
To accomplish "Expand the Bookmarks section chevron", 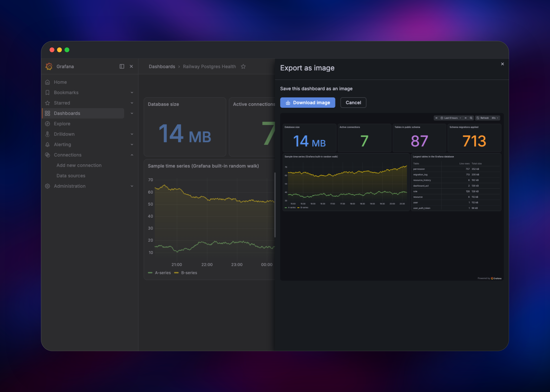I will click(132, 92).
